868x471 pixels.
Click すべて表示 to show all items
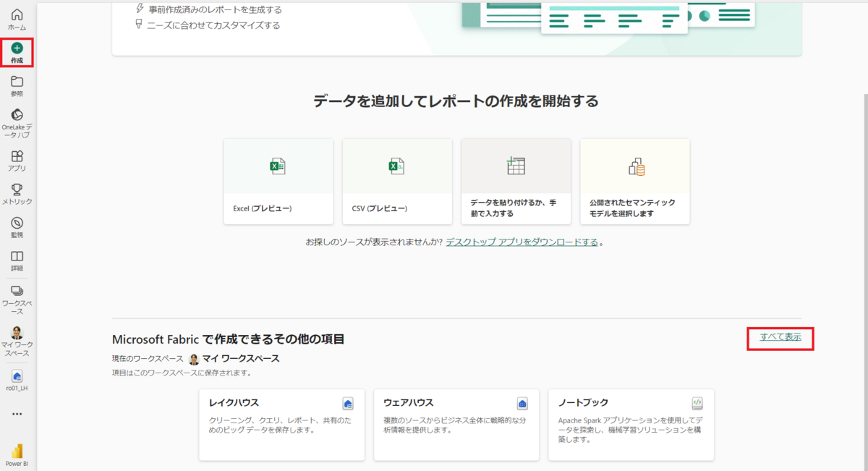780,337
